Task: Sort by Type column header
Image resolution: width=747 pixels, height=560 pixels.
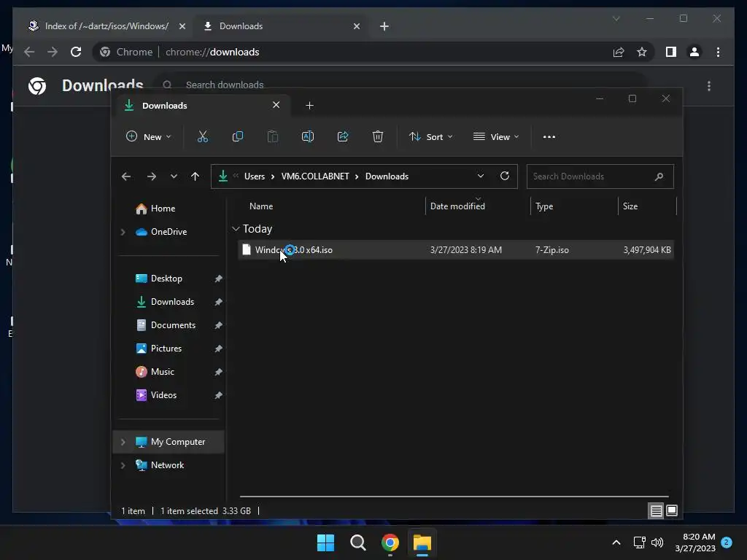Action: pyautogui.click(x=544, y=206)
